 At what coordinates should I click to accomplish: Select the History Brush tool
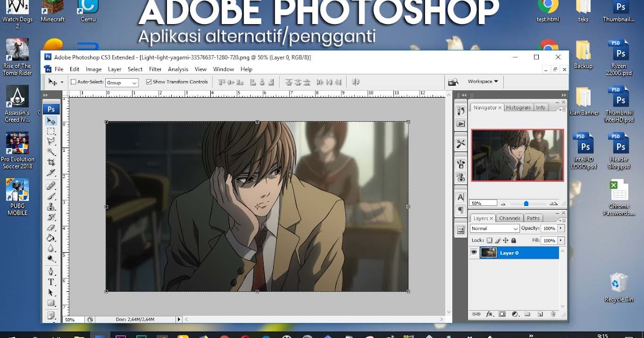coord(51,217)
